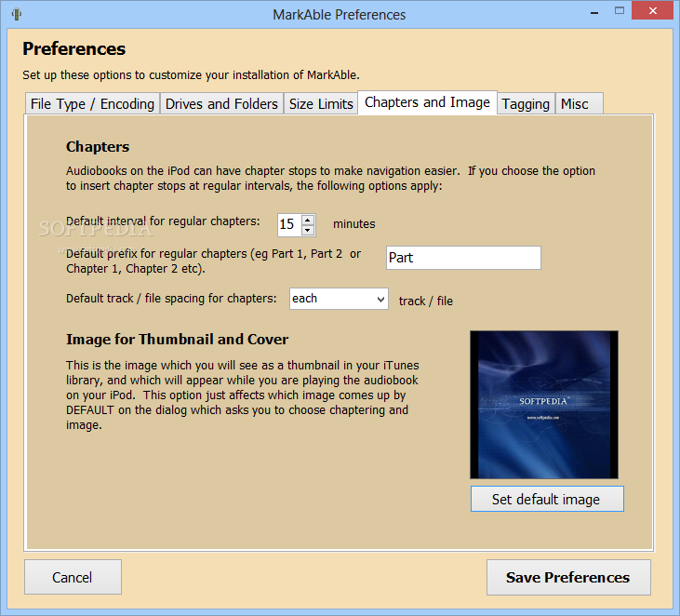This screenshot has height=616, width=680.
Task: Click the 'minutes' label
Action: pos(353,224)
